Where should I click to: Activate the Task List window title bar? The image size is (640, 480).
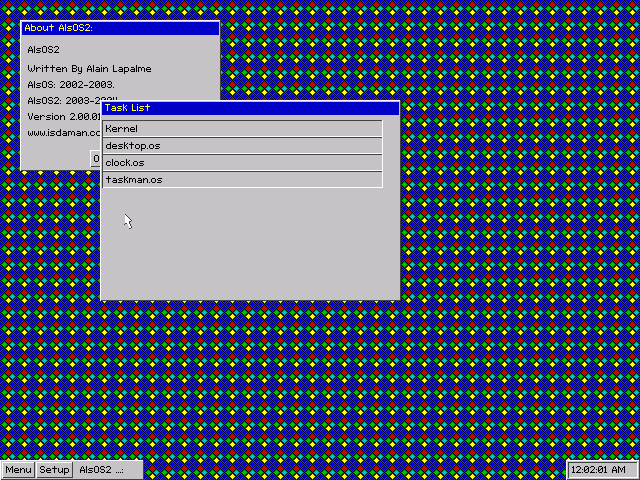point(250,108)
